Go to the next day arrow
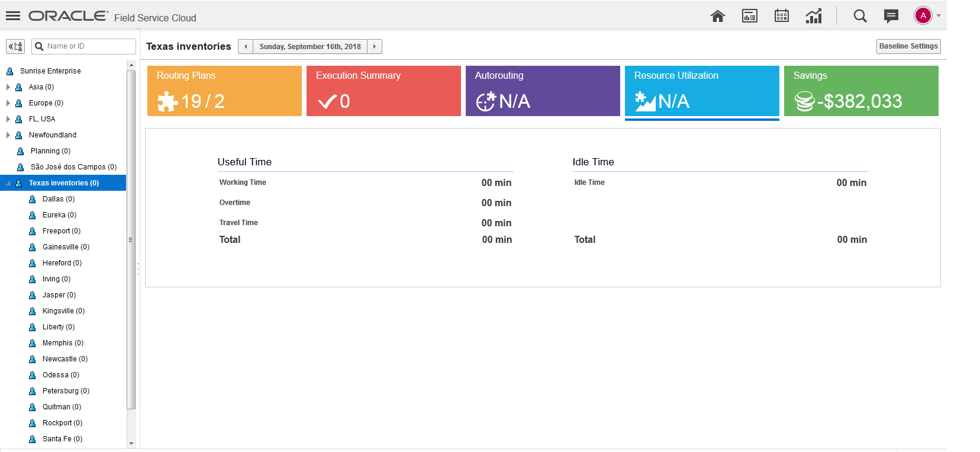980x452 pixels. click(375, 47)
